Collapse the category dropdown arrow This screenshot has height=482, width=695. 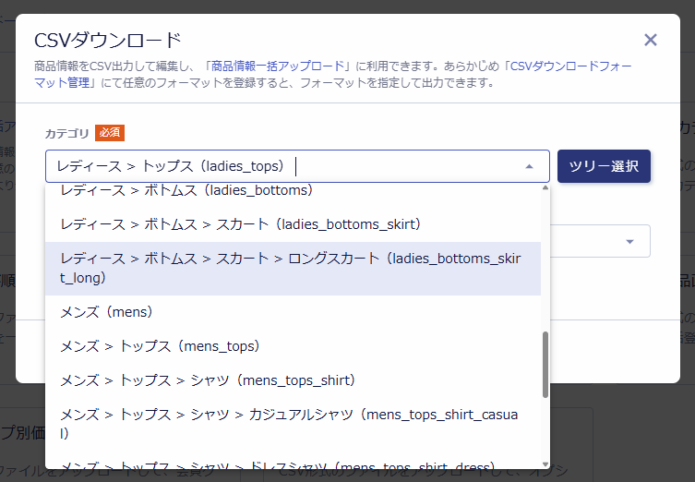tap(529, 167)
